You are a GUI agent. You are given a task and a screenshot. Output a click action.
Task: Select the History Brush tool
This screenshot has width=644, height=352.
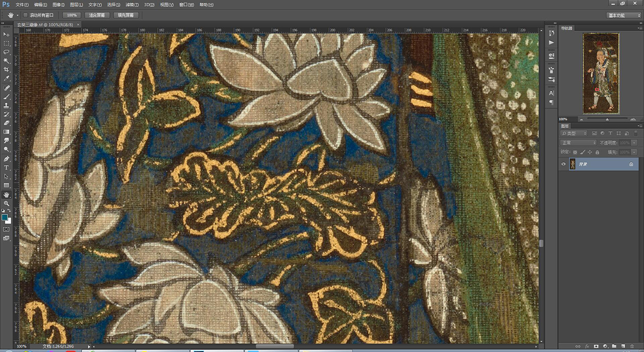pos(6,114)
